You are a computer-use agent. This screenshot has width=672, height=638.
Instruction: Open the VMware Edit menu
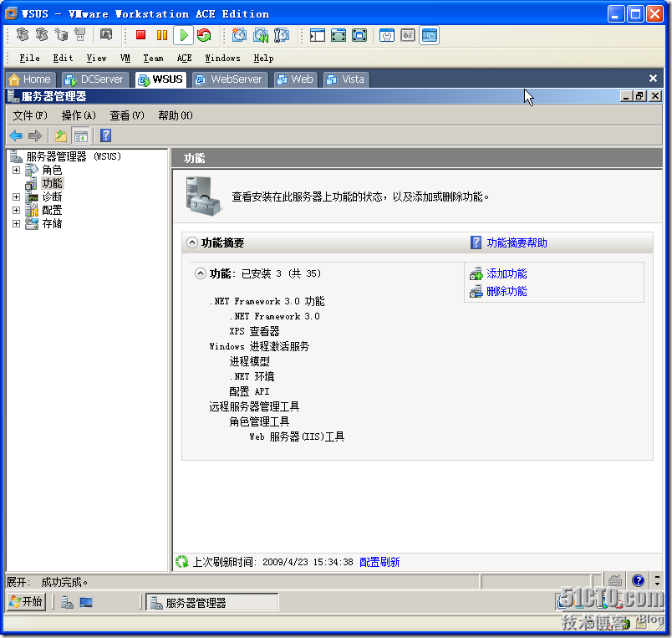pos(63,58)
